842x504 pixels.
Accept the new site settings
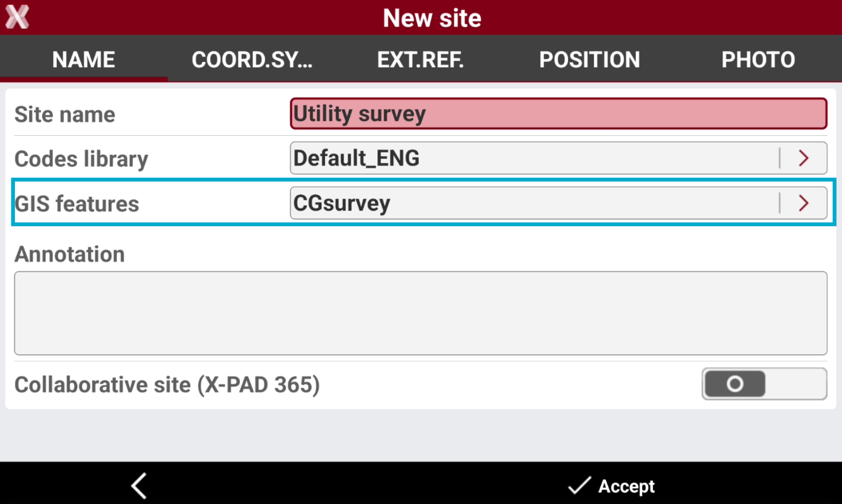(x=611, y=486)
